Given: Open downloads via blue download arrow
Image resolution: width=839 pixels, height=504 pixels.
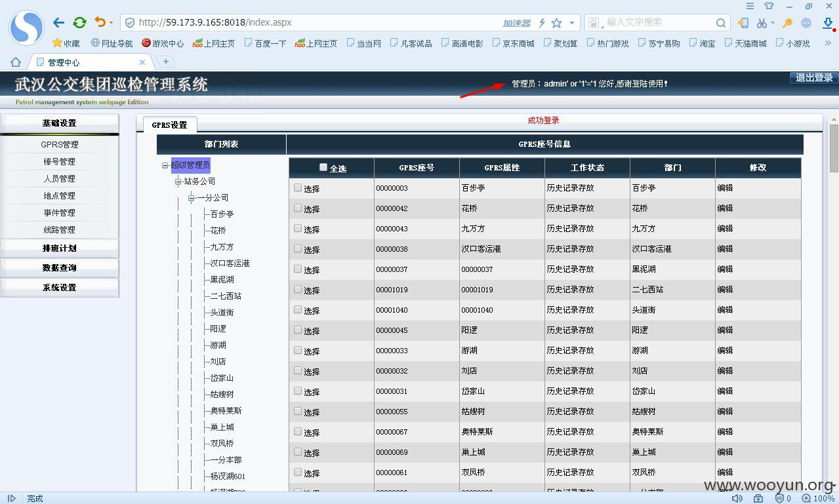Looking at the screenshot, I should 828,23.
